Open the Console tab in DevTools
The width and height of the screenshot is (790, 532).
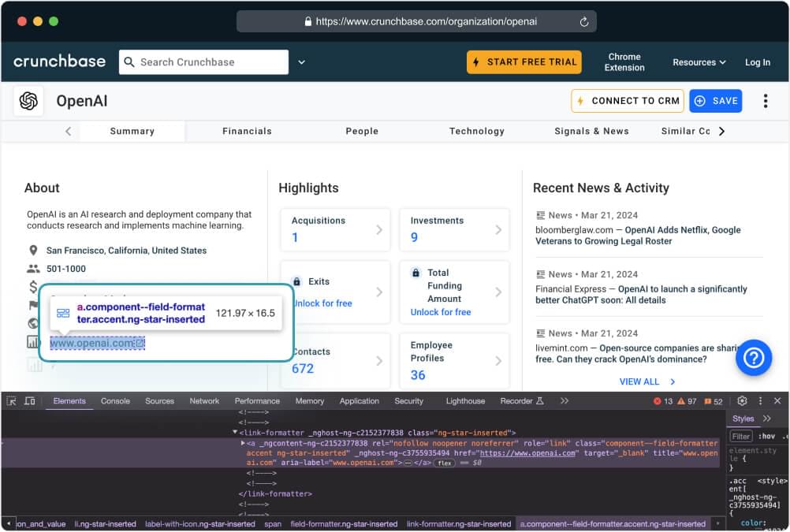pyautogui.click(x=115, y=401)
